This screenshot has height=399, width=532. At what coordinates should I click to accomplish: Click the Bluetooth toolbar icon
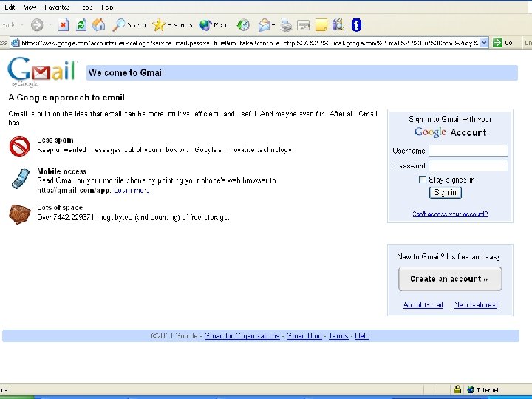[x=356, y=25]
